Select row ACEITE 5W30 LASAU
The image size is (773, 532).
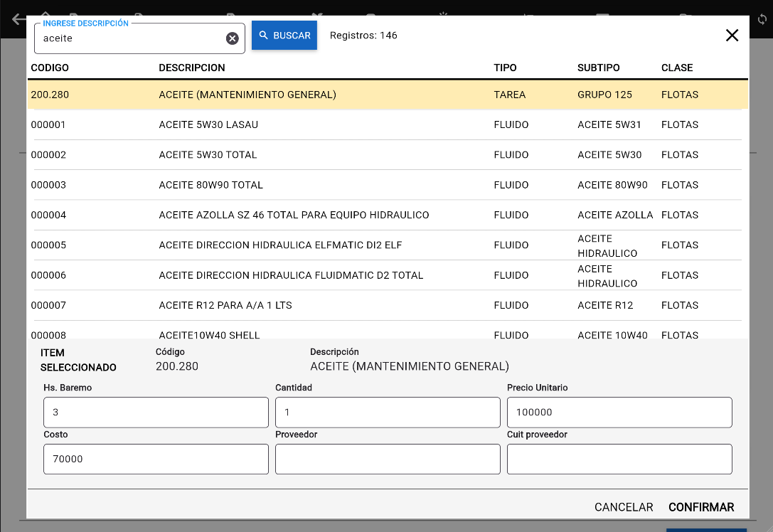[388, 124]
